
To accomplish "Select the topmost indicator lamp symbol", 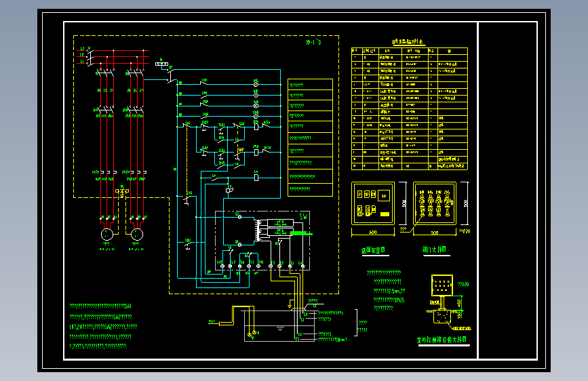I will [256, 84].
